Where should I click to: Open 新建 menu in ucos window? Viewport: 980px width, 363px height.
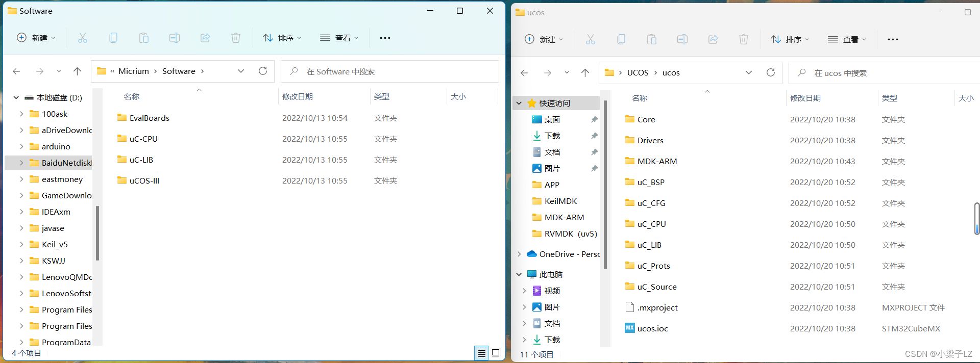coord(544,39)
